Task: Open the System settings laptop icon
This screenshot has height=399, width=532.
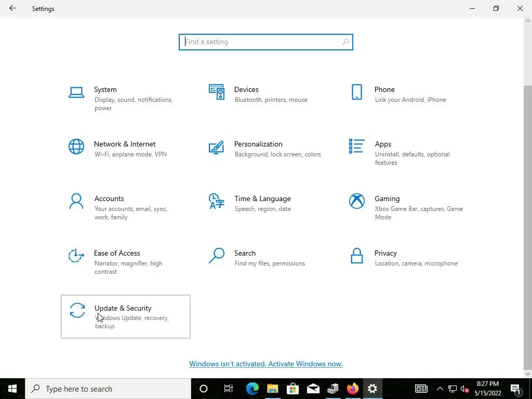Action: point(76,92)
